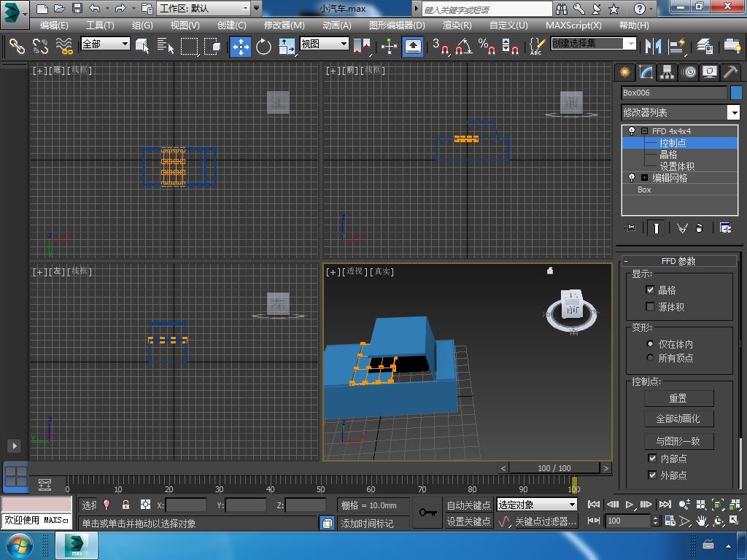Click the Box006 object color swatch
This screenshot has width=747, height=560.
click(735, 93)
